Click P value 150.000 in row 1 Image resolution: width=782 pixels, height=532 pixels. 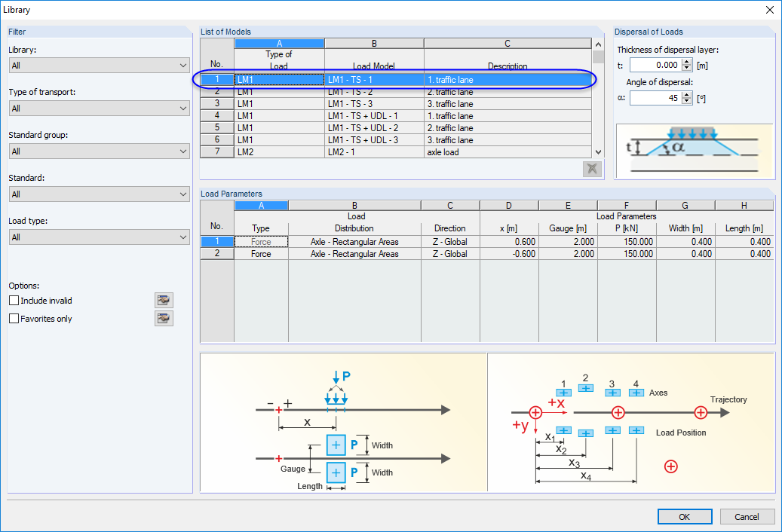click(627, 242)
